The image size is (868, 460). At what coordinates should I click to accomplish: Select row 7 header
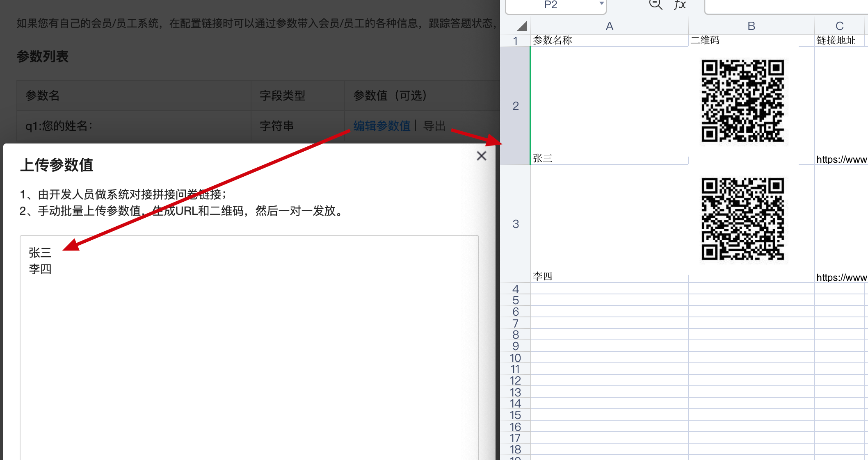[515, 323]
